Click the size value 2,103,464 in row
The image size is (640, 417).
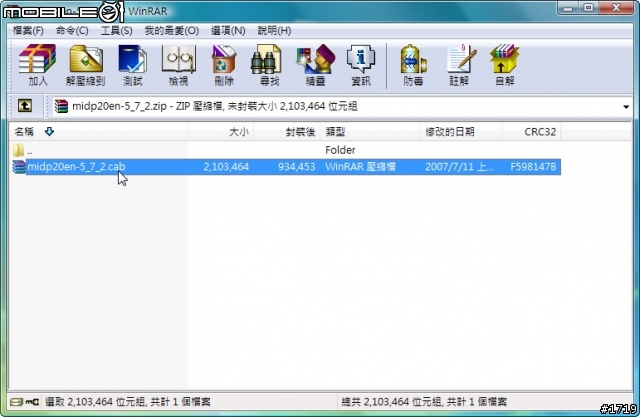[x=226, y=166]
